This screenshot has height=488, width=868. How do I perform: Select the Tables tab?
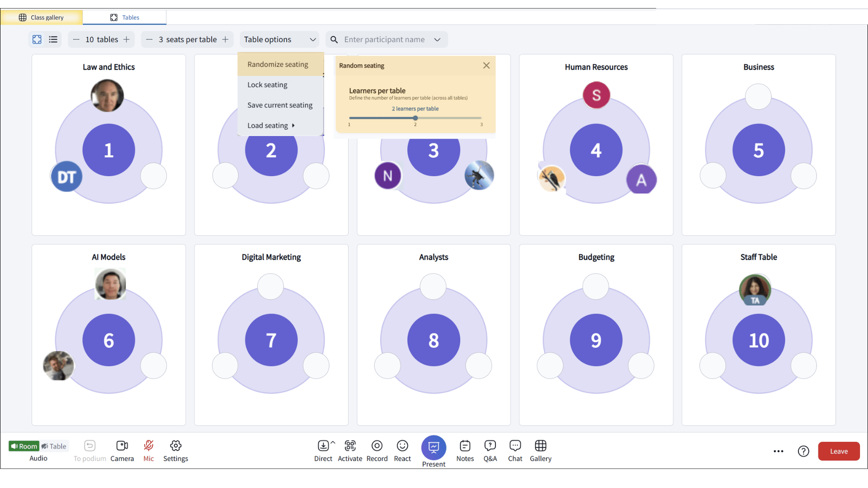coord(125,17)
